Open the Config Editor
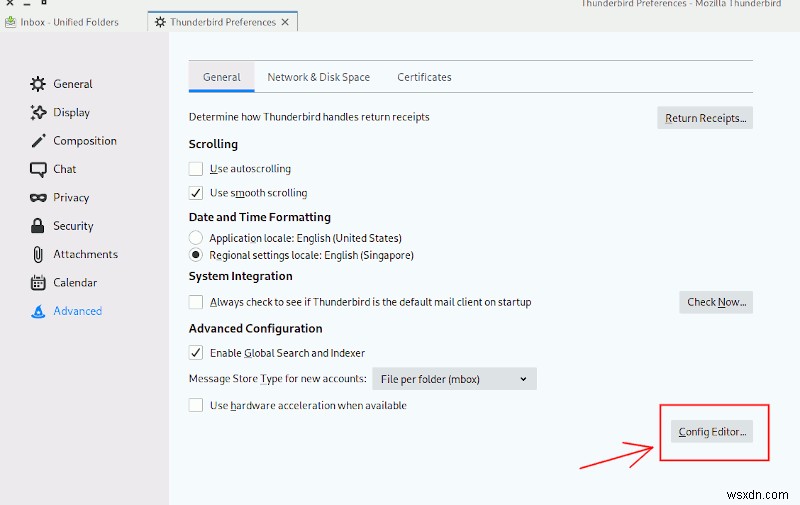 [712, 432]
